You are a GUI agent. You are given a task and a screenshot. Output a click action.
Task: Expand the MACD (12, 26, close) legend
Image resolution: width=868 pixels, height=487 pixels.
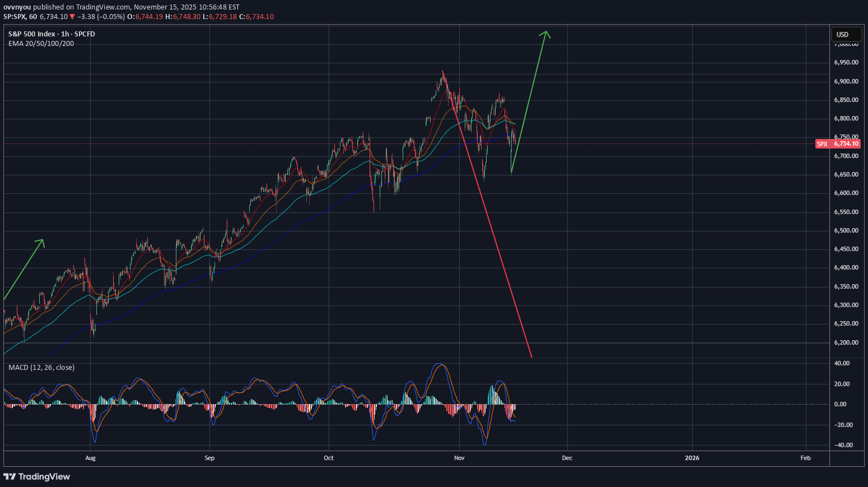point(41,368)
